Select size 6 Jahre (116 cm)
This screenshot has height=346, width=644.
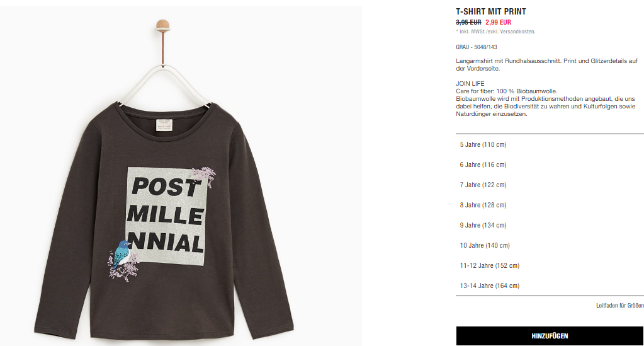[550, 164]
